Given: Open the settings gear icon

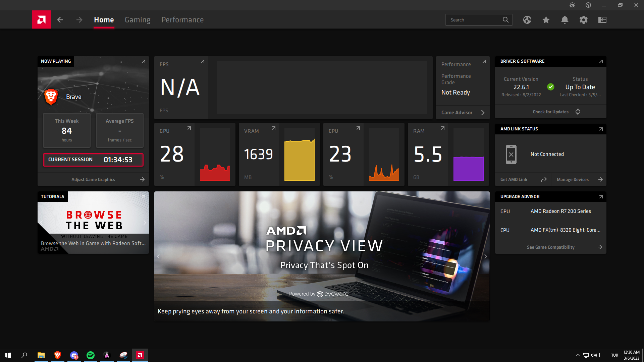Looking at the screenshot, I should coord(583,20).
